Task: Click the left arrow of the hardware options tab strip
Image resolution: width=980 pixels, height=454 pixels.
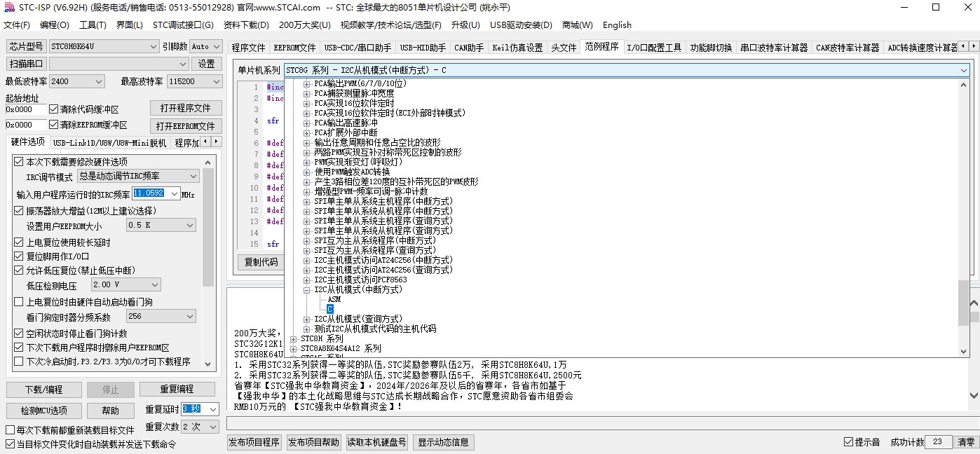Action: [x=205, y=142]
